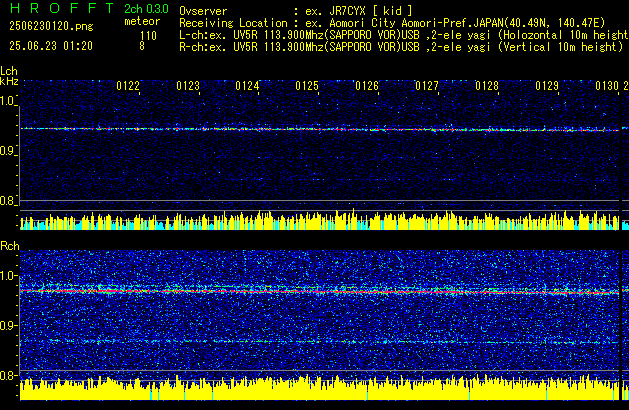
Task: Select the filename 2506230120.png
Action: point(51,26)
